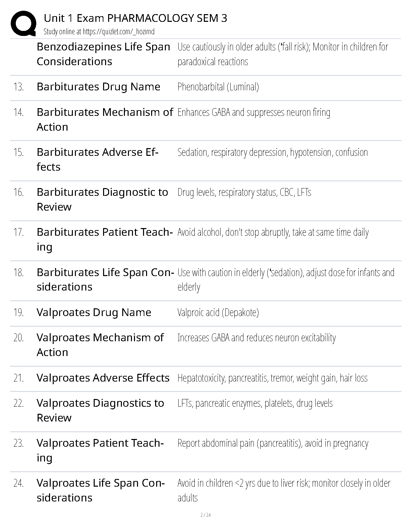Select Barbiturates Mechanism of Action term

pyautogui.click(x=104, y=119)
